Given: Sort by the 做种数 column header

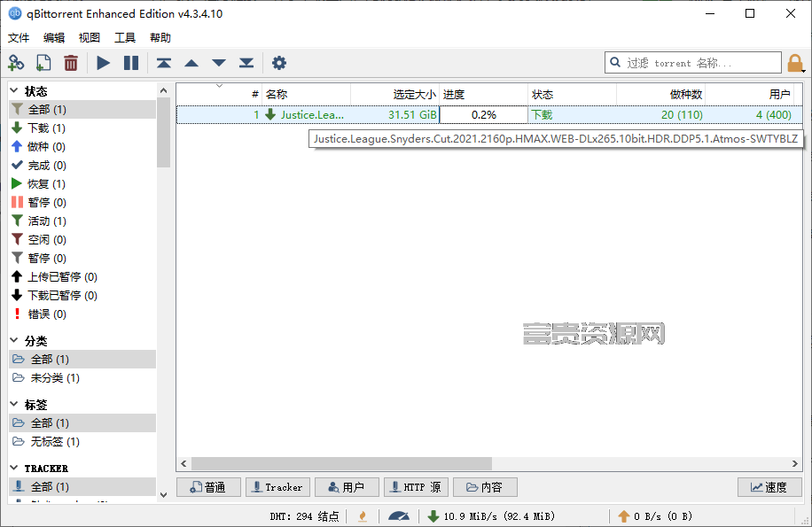Looking at the screenshot, I should (x=660, y=94).
